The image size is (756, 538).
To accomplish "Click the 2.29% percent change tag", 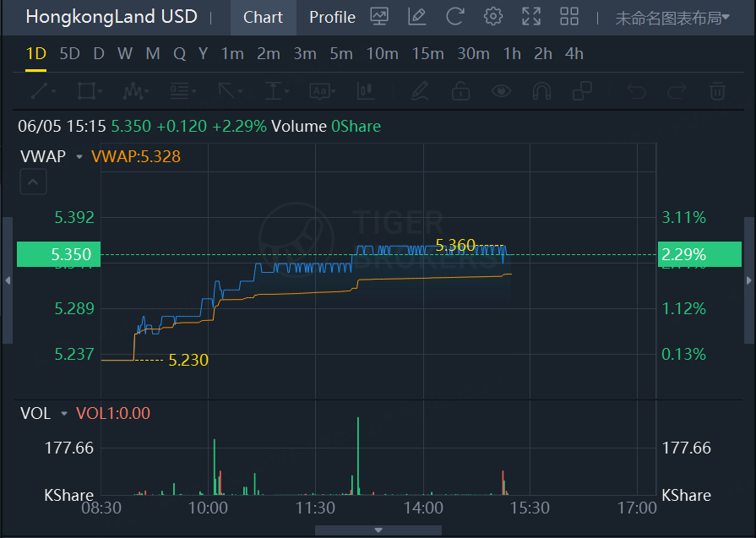I will pyautogui.click(x=699, y=254).
